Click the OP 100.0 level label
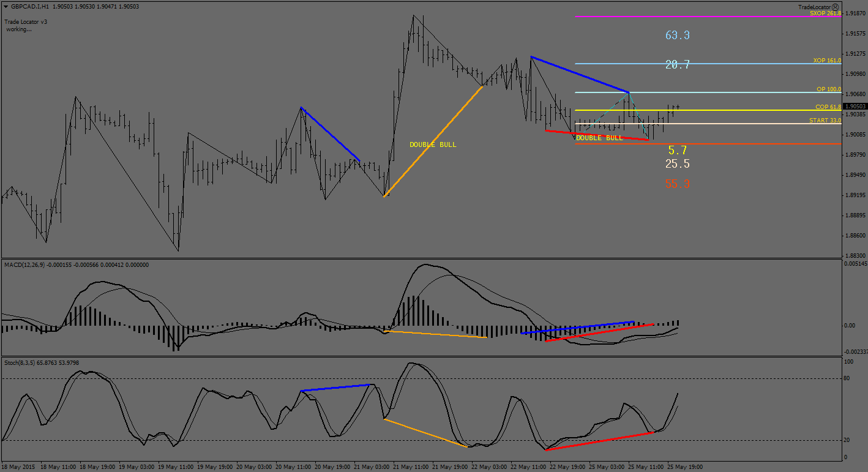868x472 pixels. (828, 89)
